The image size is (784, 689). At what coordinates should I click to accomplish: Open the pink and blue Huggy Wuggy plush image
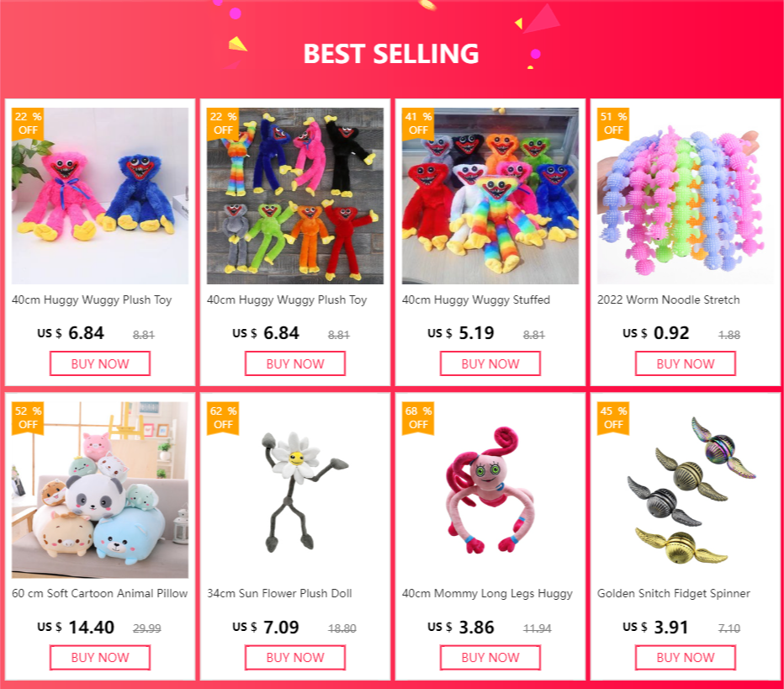click(100, 196)
